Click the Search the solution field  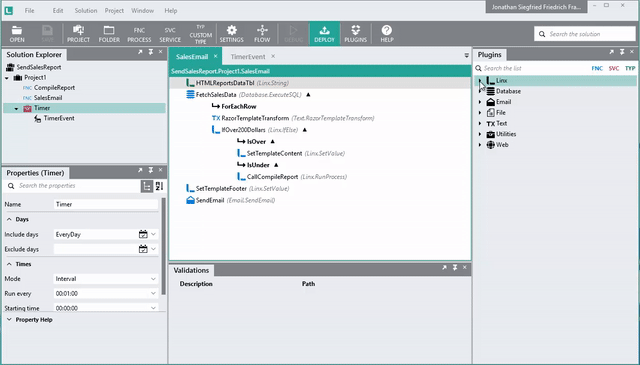pyautogui.click(x=585, y=34)
